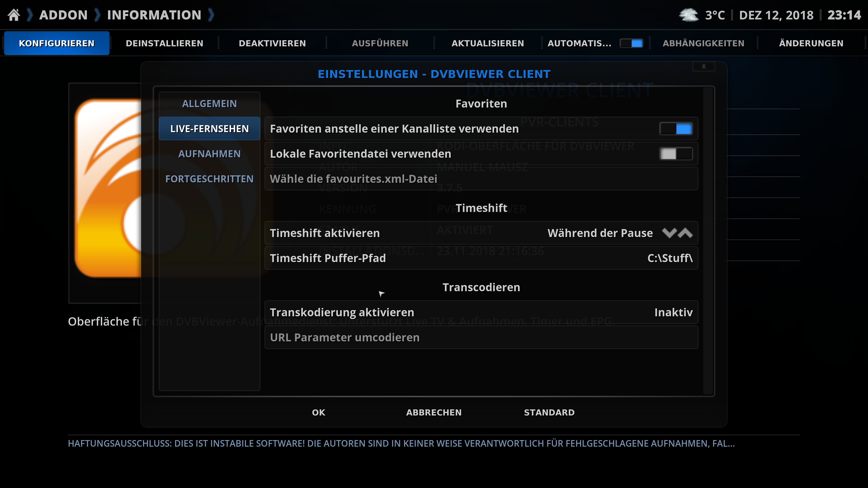Decrease the Timeshift aktivieren value
Screen dimensions: 868x488
tap(669, 233)
